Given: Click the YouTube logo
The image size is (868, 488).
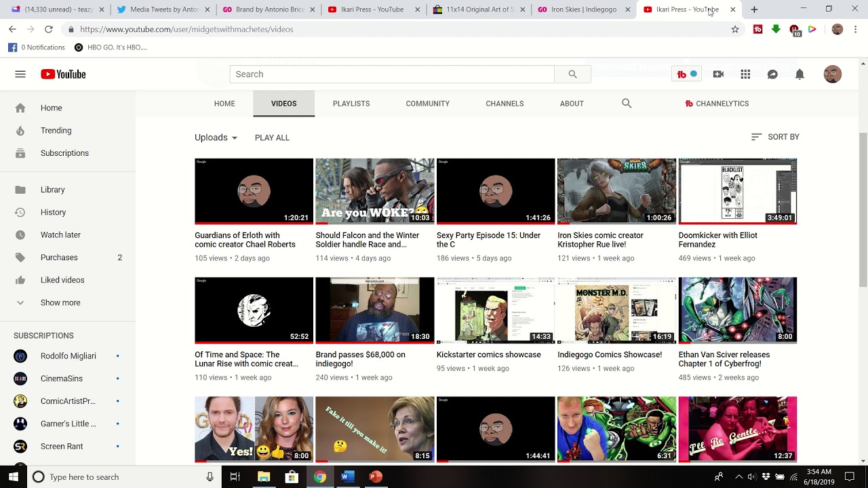Looking at the screenshot, I should pos(63,75).
